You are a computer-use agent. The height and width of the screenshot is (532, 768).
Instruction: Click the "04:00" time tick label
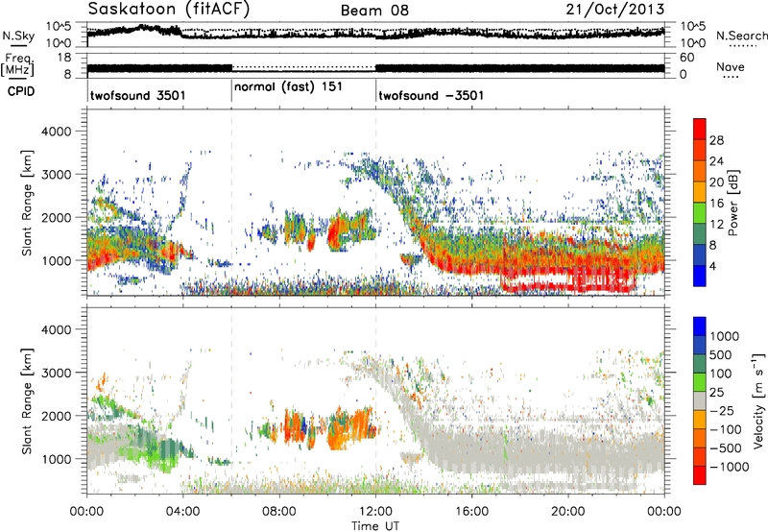click(182, 512)
